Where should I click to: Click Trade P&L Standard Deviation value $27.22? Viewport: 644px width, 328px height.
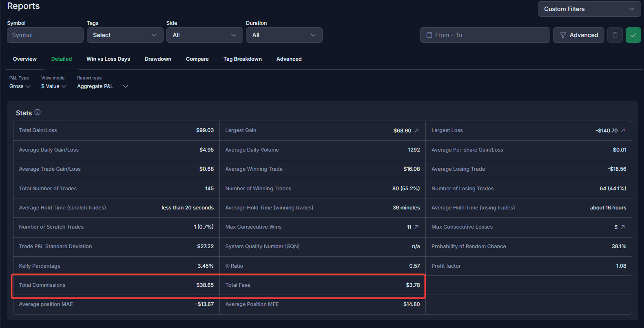pyautogui.click(x=205, y=247)
